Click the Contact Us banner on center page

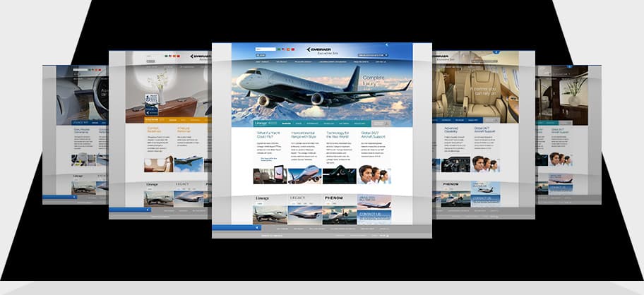pos(374,216)
